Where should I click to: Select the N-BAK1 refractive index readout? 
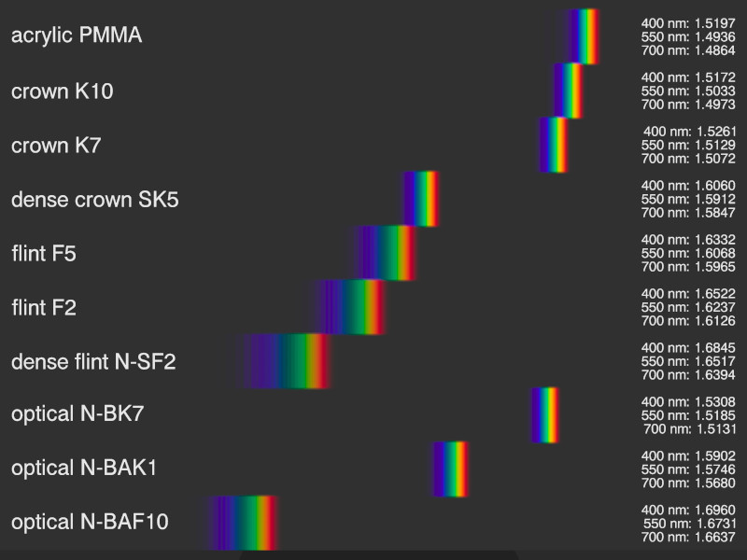689,469
